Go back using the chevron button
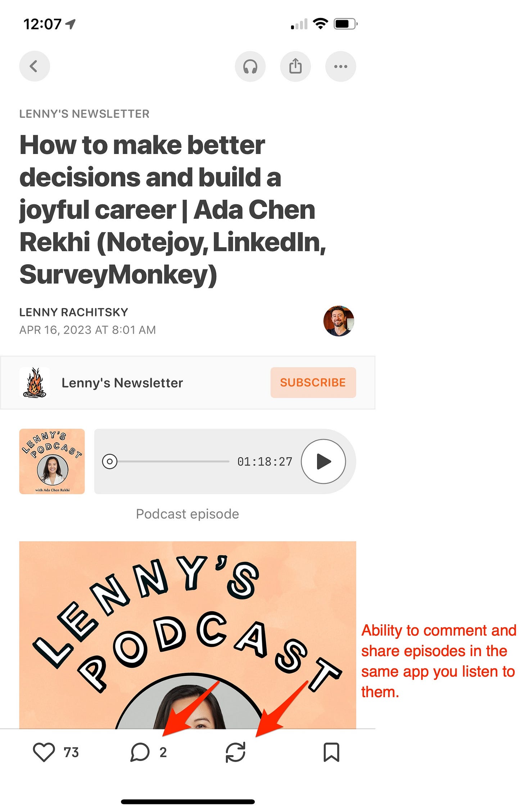This screenshot has width=524, height=812. pyautogui.click(x=35, y=66)
